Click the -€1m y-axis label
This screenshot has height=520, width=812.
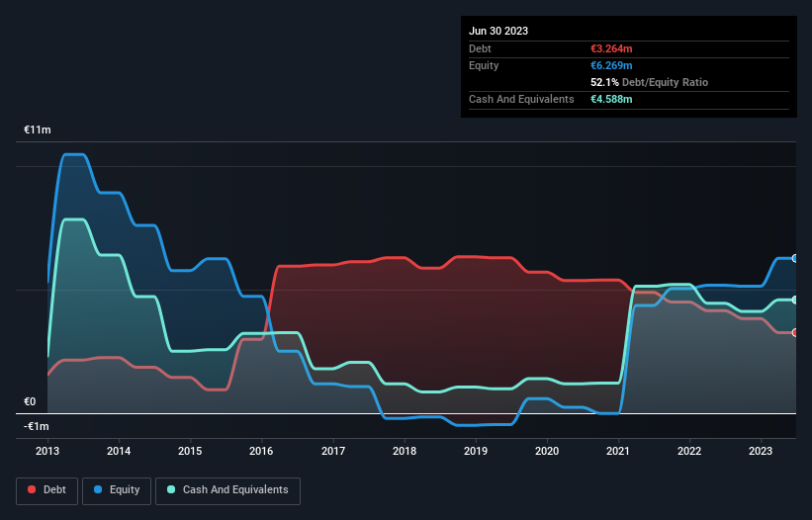pyautogui.click(x=37, y=426)
